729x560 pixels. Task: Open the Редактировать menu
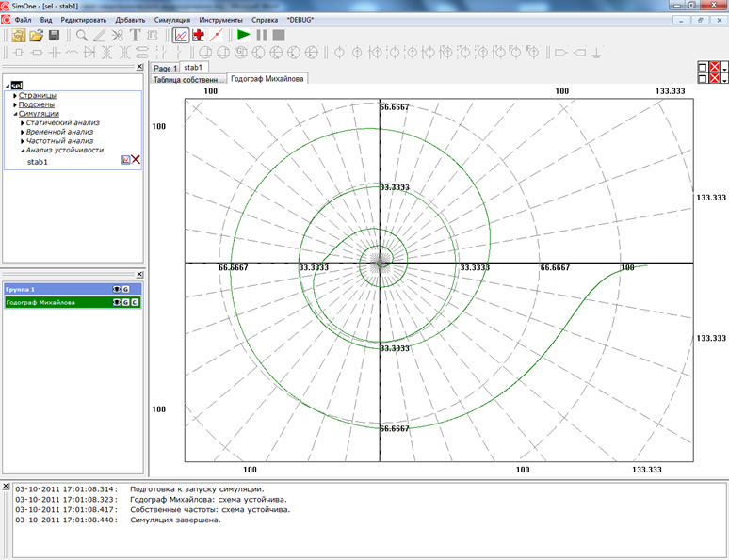click(84, 20)
